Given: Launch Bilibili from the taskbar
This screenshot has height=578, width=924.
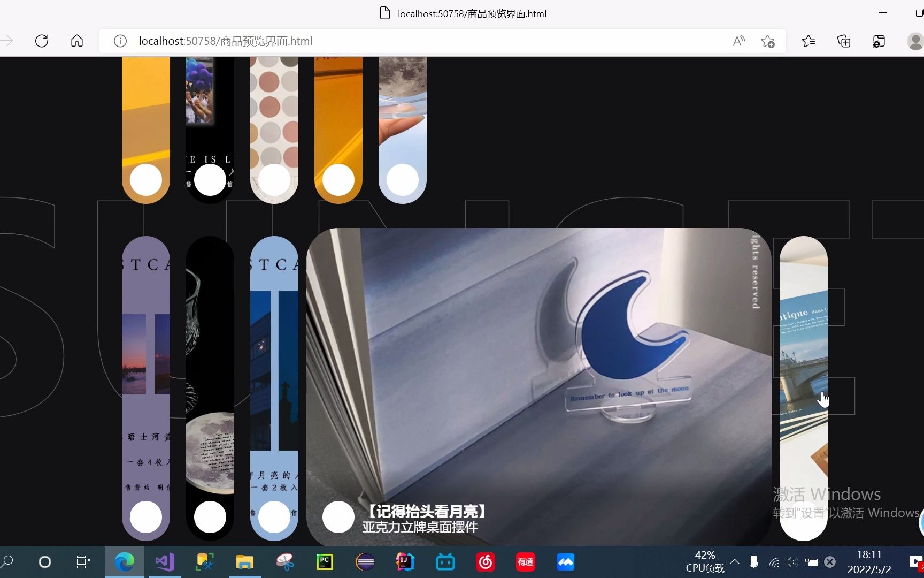Looking at the screenshot, I should (x=445, y=562).
